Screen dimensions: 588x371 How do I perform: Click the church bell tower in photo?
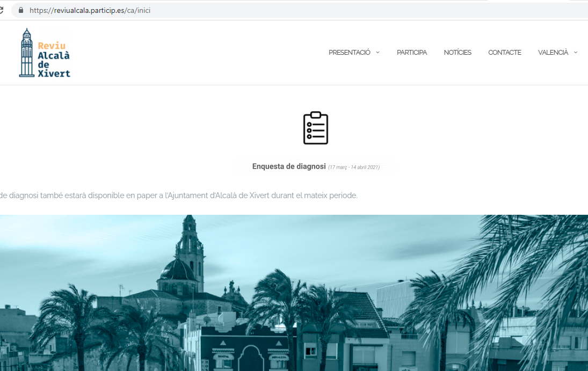click(x=191, y=247)
